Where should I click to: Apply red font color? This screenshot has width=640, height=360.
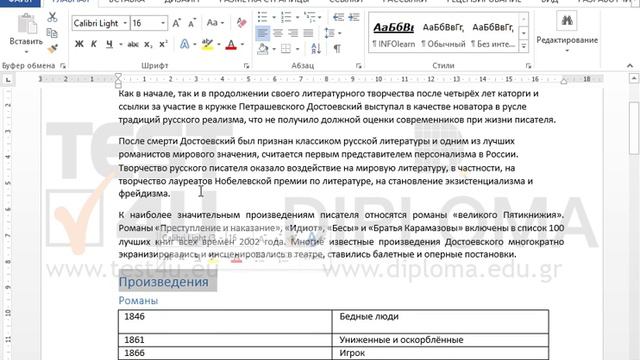[231, 44]
